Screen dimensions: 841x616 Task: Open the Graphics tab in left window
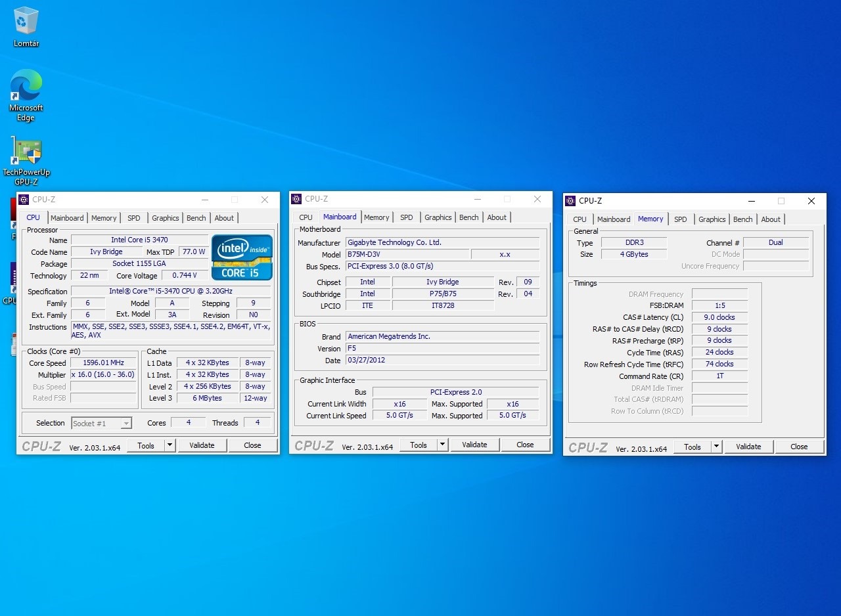(x=166, y=218)
